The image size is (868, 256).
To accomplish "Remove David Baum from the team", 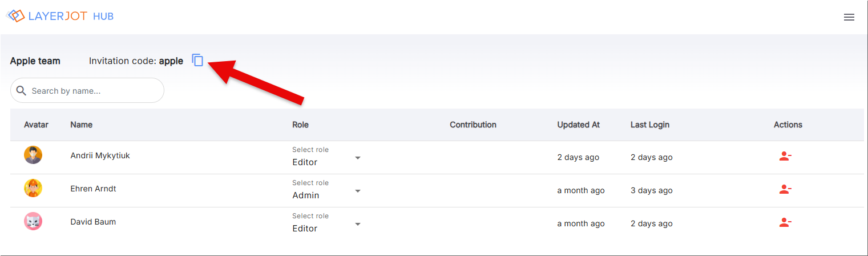I will (785, 222).
